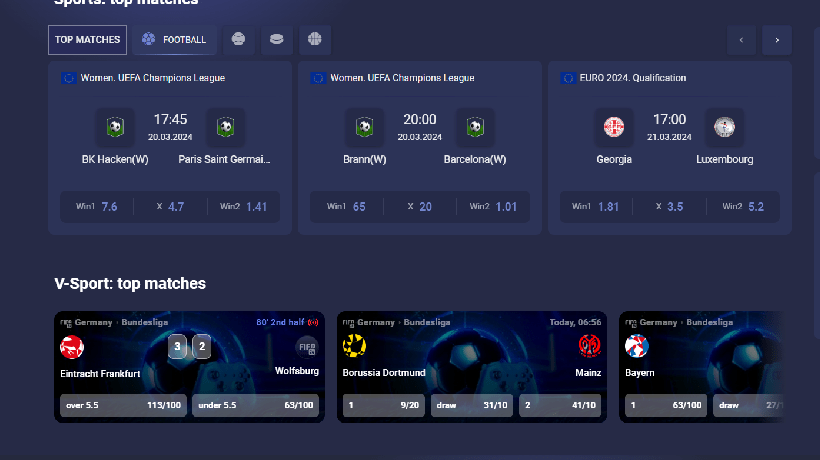This screenshot has width=820, height=460.
Task: Click the score 3 box on Frankfurt match
Action: coord(177,347)
